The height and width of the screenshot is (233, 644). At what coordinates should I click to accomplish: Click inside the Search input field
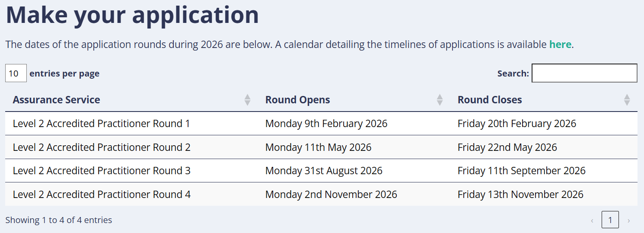coord(584,73)
